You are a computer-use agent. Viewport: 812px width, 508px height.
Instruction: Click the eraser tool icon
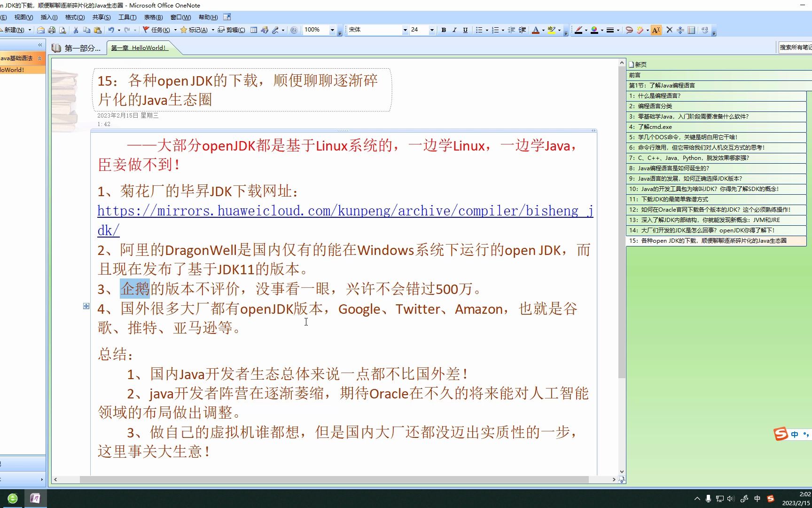640,30
